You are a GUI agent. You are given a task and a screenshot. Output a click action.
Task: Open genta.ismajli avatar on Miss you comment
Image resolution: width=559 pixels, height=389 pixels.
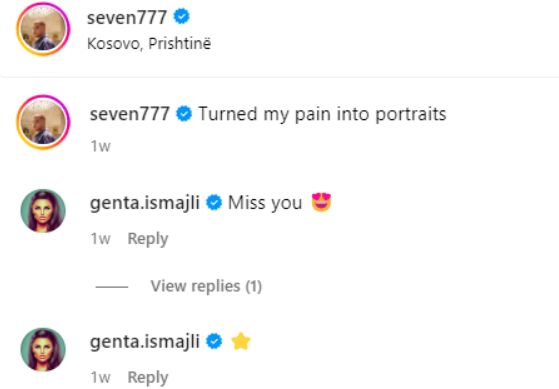[43, 211]
